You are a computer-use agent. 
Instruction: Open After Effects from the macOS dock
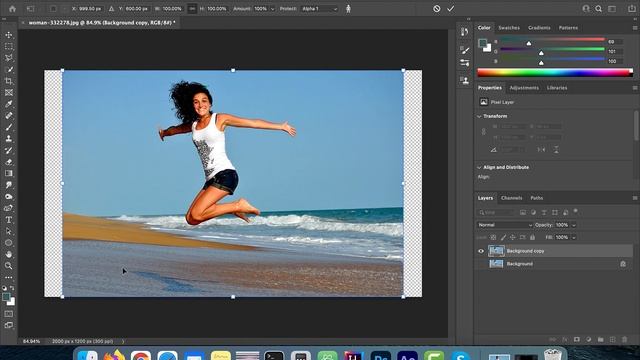pos(407,355)
